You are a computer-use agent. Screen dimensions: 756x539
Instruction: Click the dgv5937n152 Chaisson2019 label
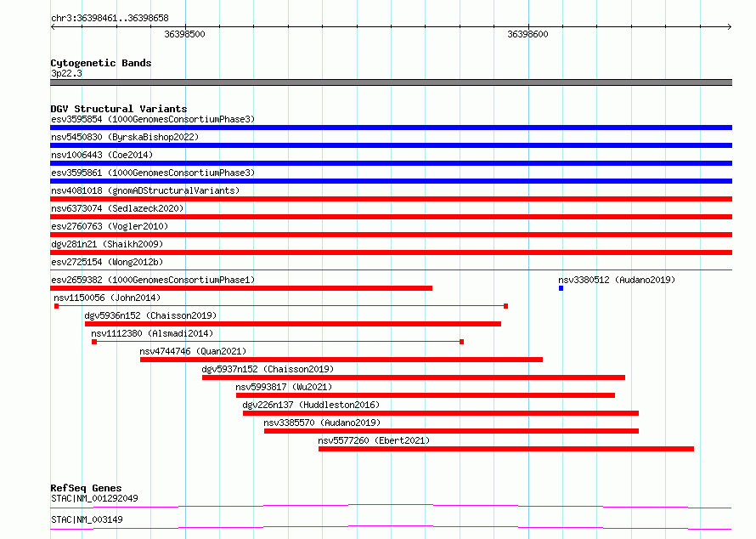click(x=268, y=369)
